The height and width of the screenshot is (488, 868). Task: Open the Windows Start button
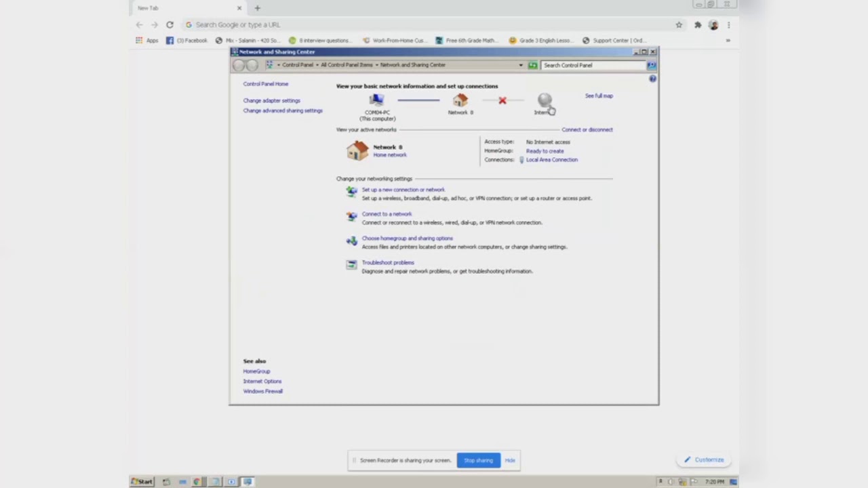click(142, 482)
